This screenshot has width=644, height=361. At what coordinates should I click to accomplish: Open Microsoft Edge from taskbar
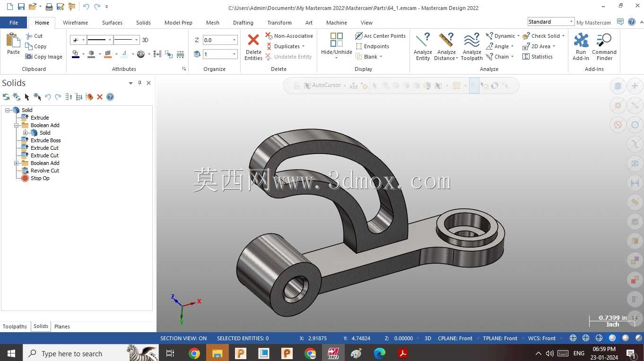380,353
